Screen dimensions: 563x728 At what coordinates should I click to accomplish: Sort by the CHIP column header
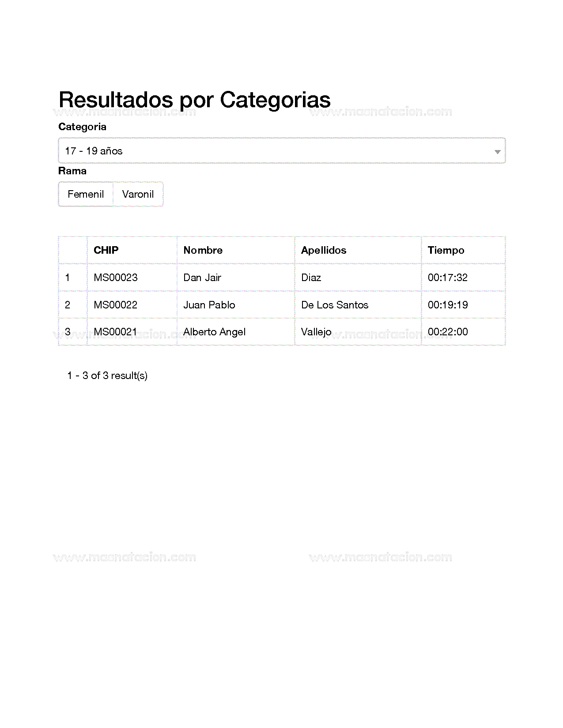106,250
